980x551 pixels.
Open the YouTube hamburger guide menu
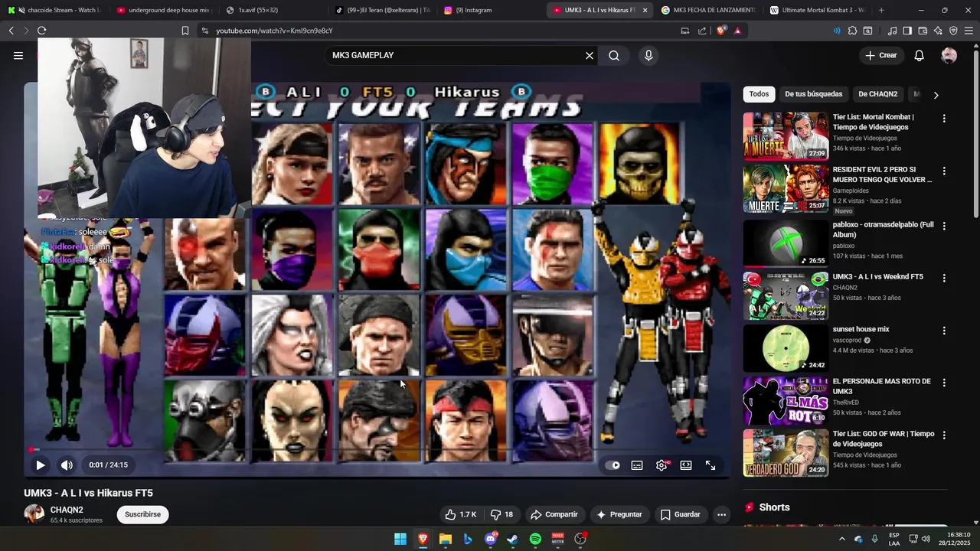(18, 55)
